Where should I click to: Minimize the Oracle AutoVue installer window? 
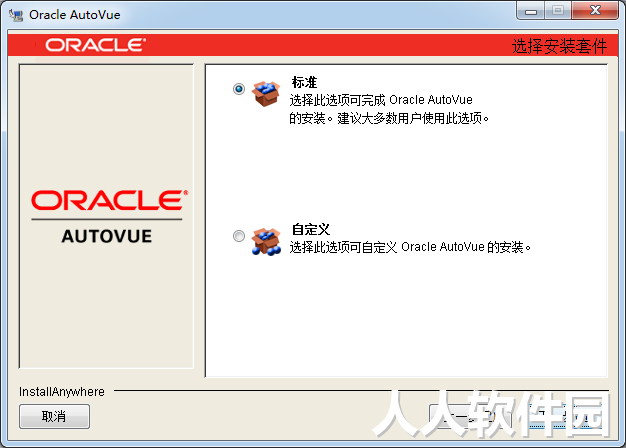click(531, 11)
